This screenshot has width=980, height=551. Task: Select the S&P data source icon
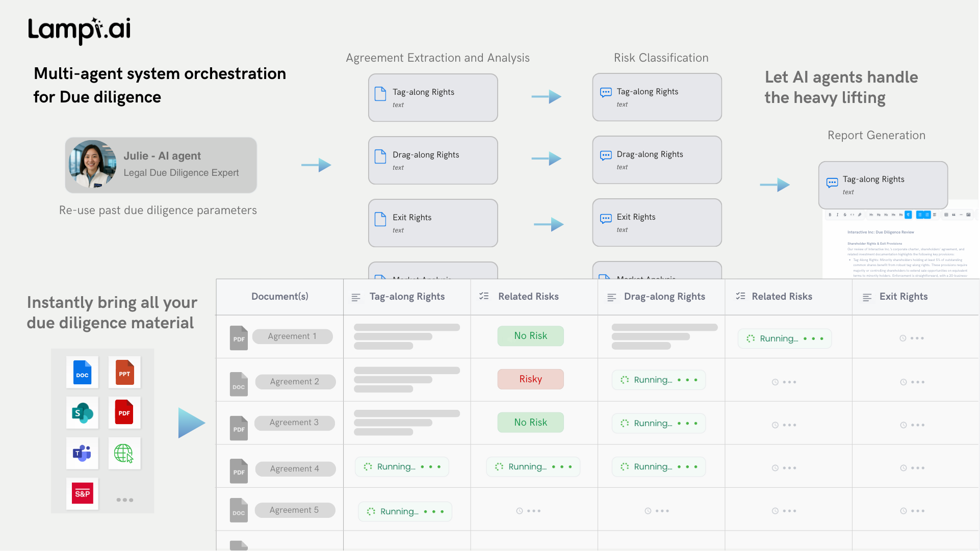[82, 493]
